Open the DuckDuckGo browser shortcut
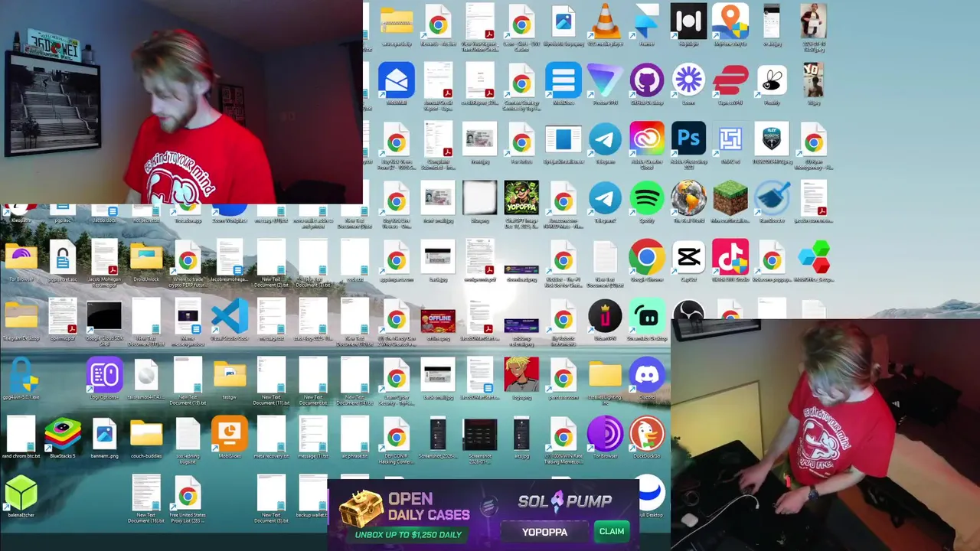This screenshot has height=551, width=980. [x=647, y=434]
